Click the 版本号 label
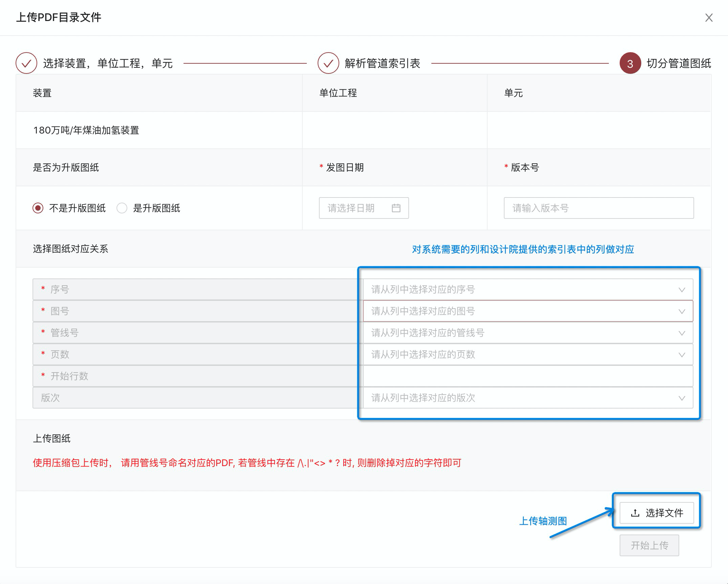728x584 pixels. [x=525, y=167]
